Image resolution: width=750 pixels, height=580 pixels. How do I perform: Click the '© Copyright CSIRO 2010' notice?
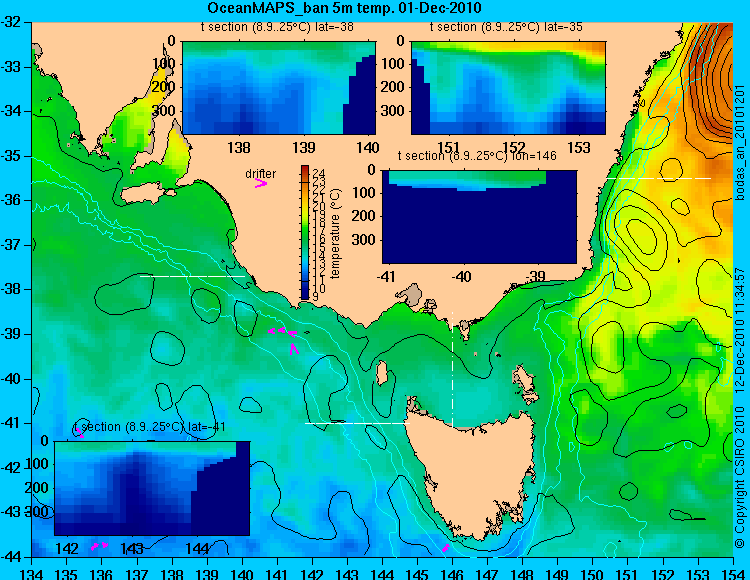click(740, 475)
